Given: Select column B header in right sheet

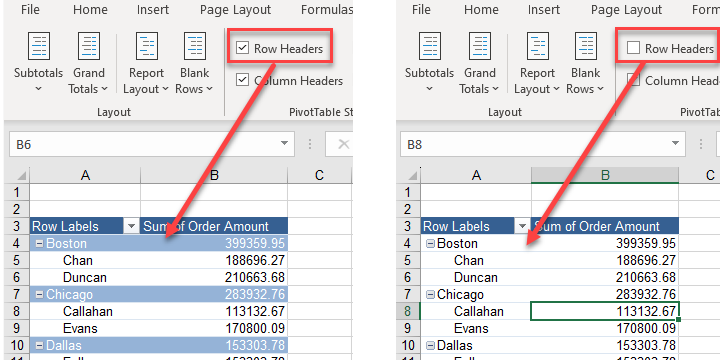Looking at the screenshot, I should coord(605,175).
